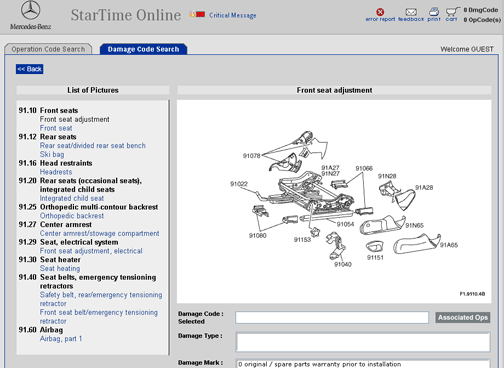The width and height of the screenshot is (504, 368).
Task: Click the Damage Code Selected input field
Action: click(x=332, y=317)
